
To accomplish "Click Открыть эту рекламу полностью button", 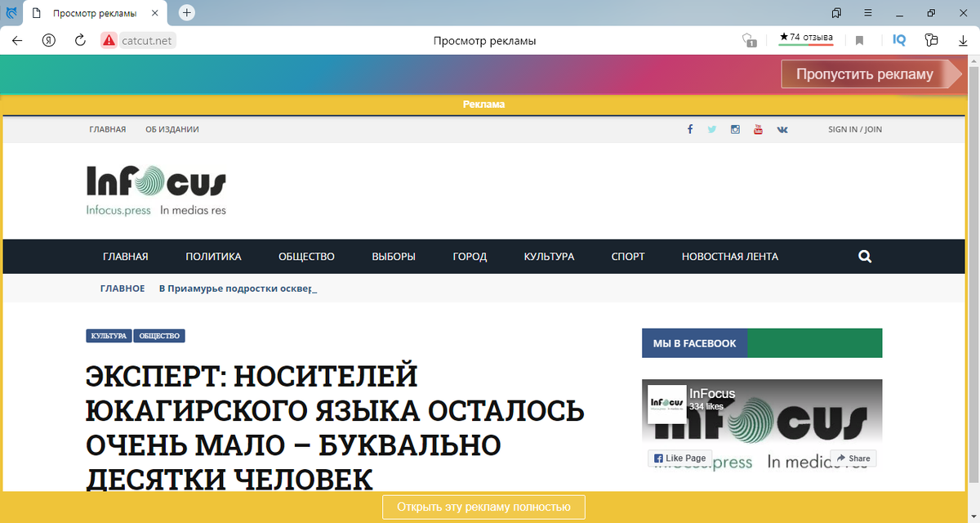I will [x=483, y=507].
